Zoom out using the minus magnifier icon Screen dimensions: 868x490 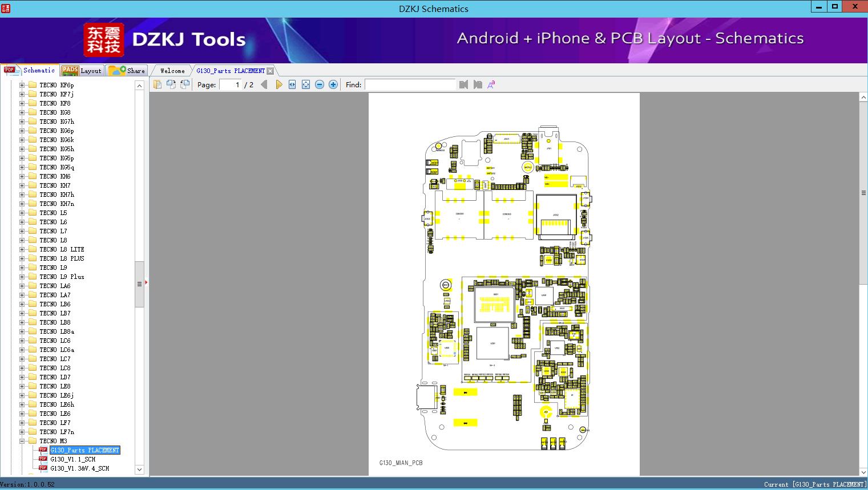point(320,84)
